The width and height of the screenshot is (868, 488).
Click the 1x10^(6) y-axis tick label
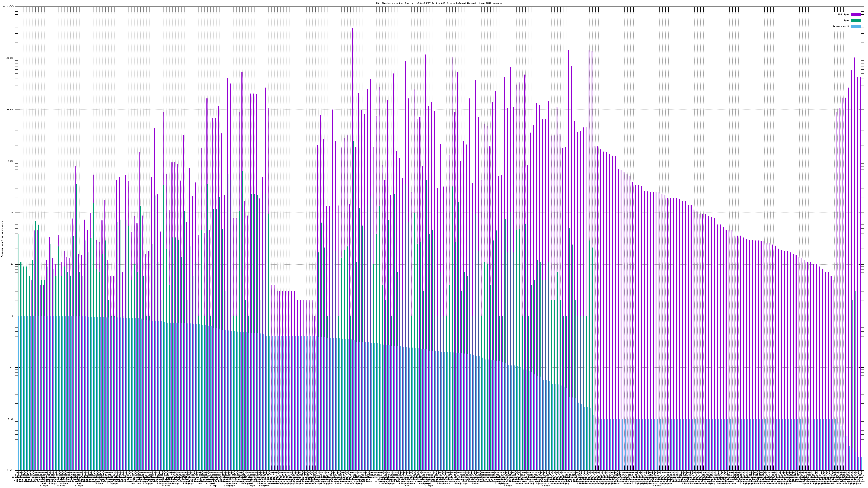pyautogui.click(x=8, y=7)
